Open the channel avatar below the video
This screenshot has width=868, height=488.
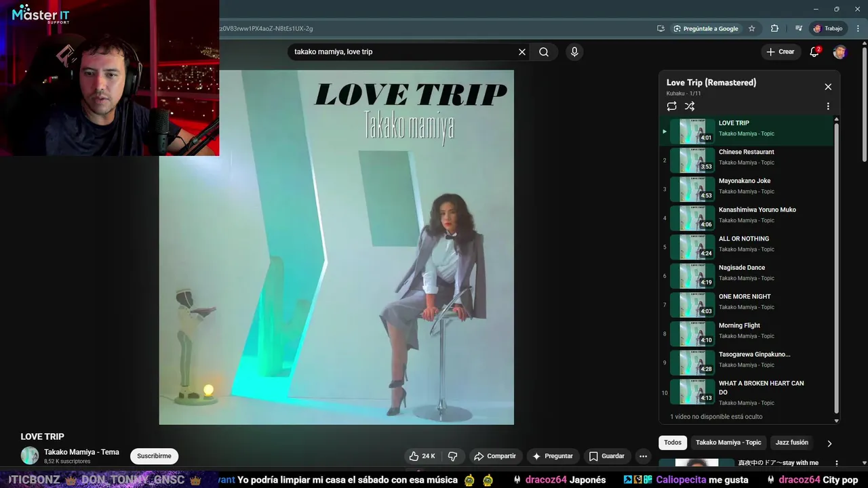point(30,455)
